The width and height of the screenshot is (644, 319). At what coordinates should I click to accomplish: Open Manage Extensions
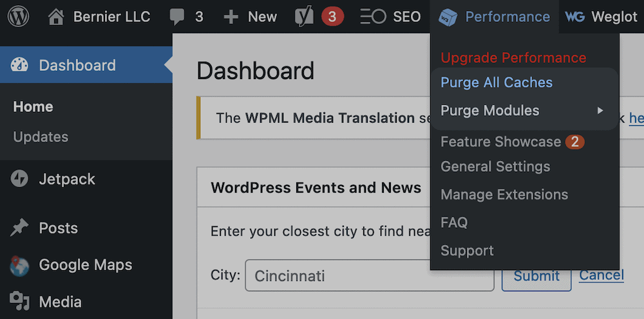[x=504, y=194]
